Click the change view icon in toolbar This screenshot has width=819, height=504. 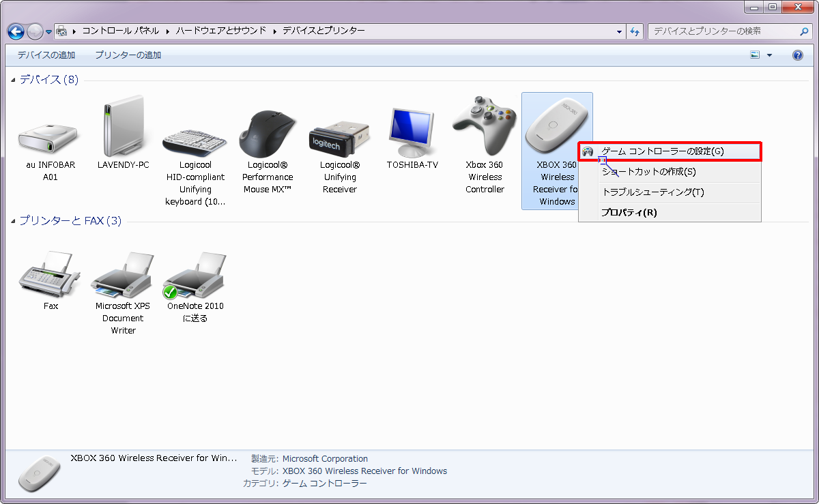tap(755, 55)
